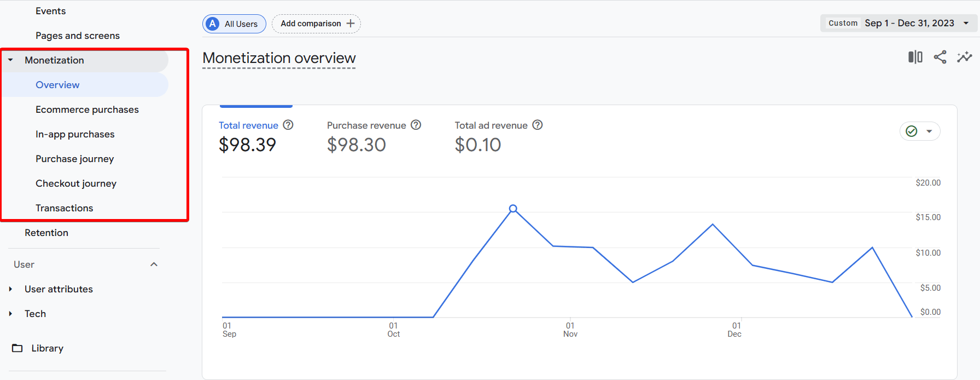Click the $0.00 y-axis label
Screen dimensions: 980x380
930,312
